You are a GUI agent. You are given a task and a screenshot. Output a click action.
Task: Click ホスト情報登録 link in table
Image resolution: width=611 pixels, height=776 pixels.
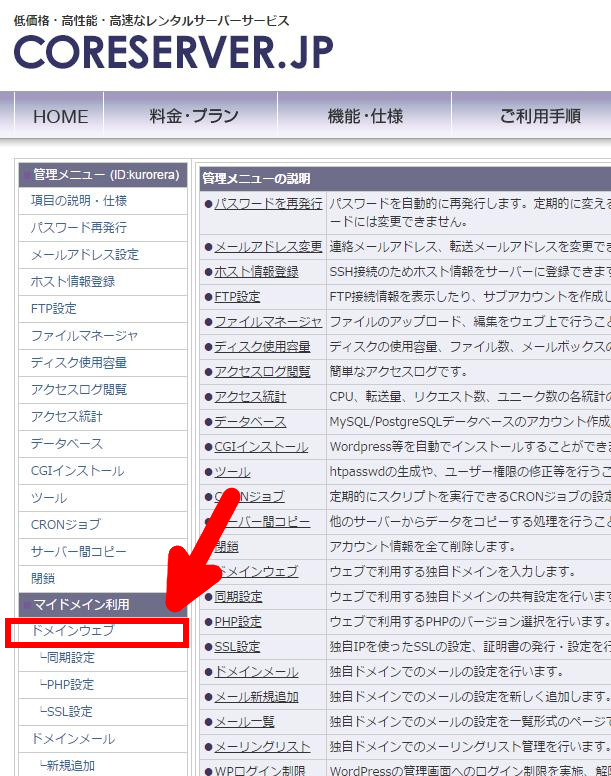click(x=256, y=272)
